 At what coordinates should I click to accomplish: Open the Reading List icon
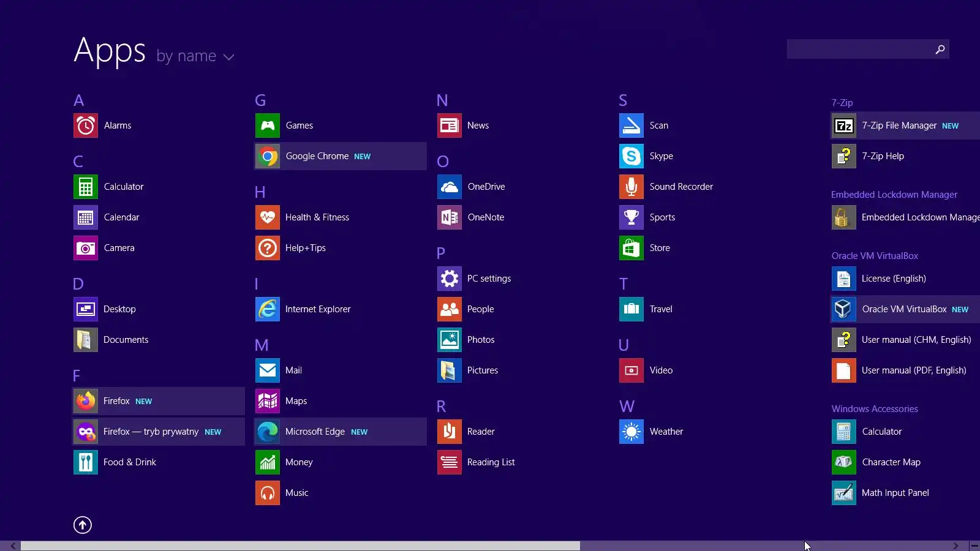(x=450, y=462)
